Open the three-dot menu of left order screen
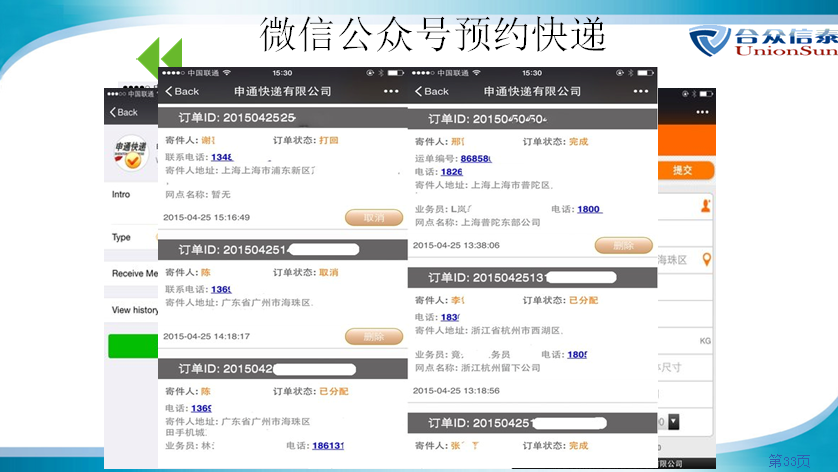 pyautogui.click(x=391, y=91)
